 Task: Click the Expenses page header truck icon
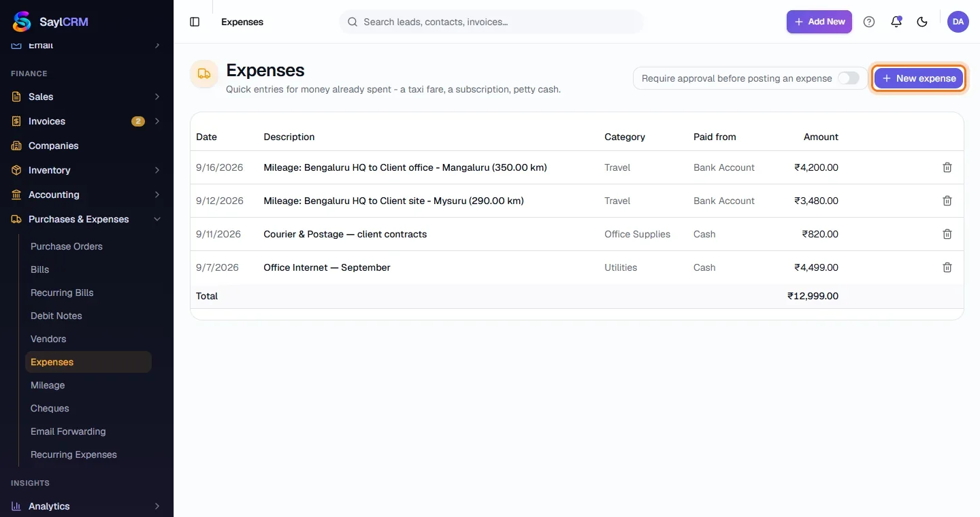(204, 73)
